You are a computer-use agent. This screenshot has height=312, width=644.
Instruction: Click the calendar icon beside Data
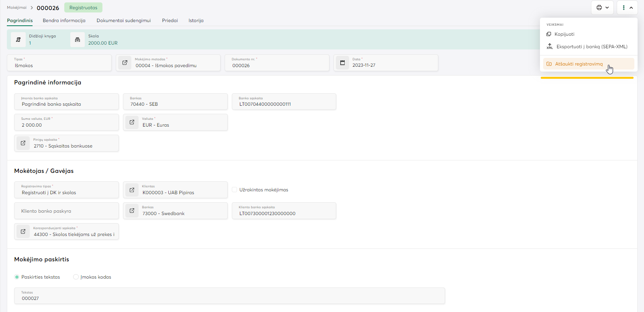(343, 63)
